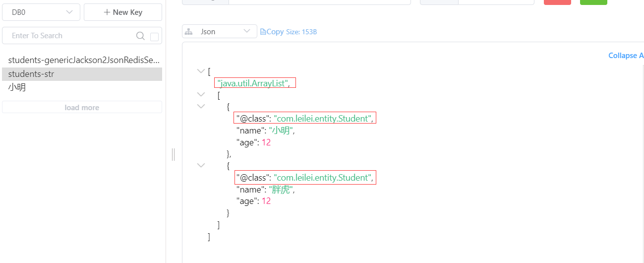Select key students-genericJackson2JsonRedisSe...
Screen dimensions: 644x263
point(84,60)
